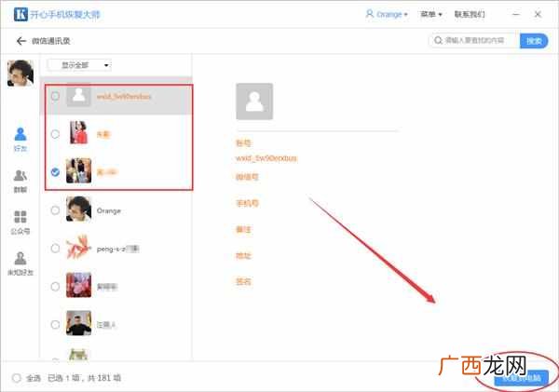The image size is (559, 392).
Task: Open the Orange user account dropdown
Action: [387, 14]
